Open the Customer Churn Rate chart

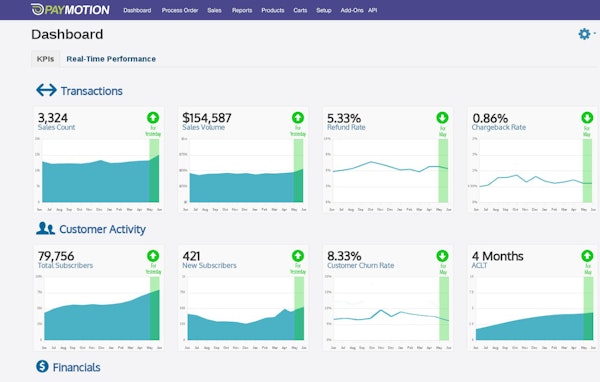(x=388, y=312)
